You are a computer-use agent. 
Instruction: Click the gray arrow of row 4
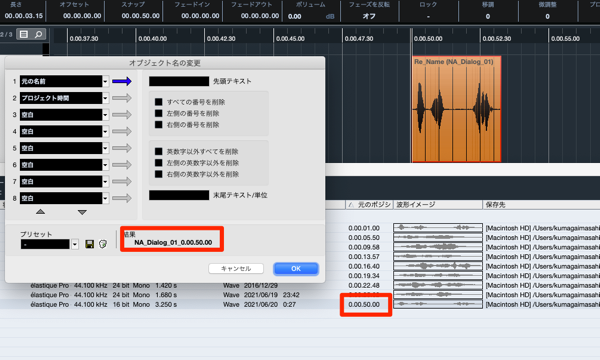tap(122, 131)
